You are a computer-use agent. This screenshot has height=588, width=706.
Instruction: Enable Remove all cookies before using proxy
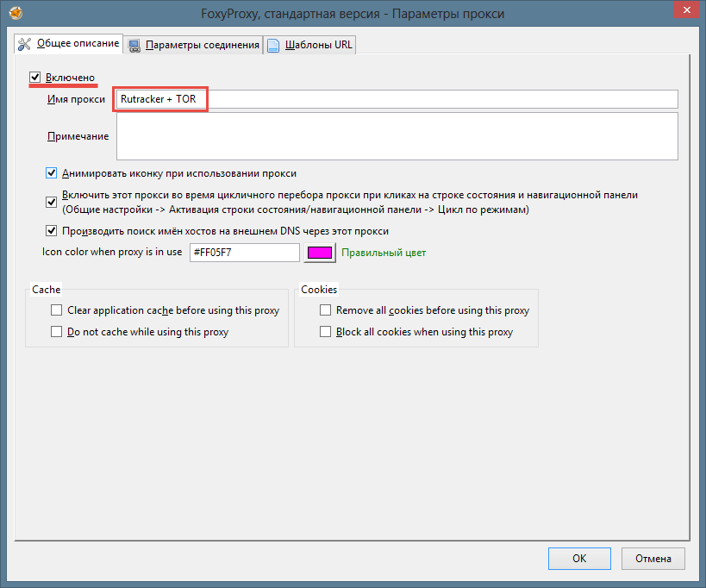click(326, 310)
